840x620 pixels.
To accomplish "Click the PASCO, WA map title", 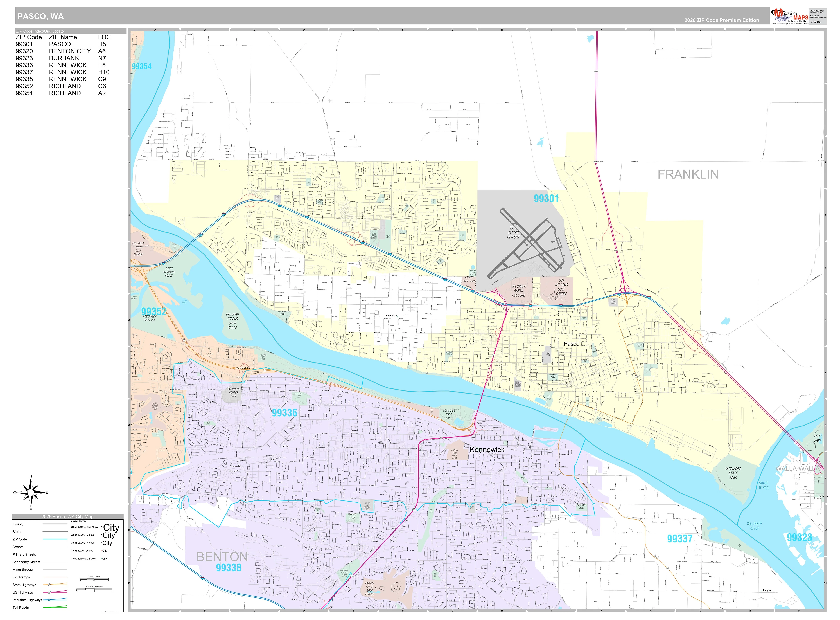I will coord(40,17).
